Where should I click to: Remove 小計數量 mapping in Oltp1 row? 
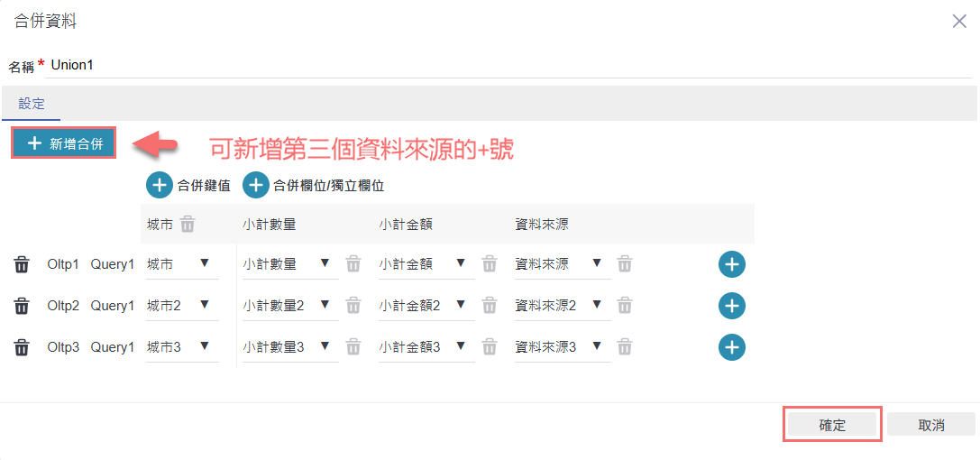pyautogui.click(x=354, y=264)
